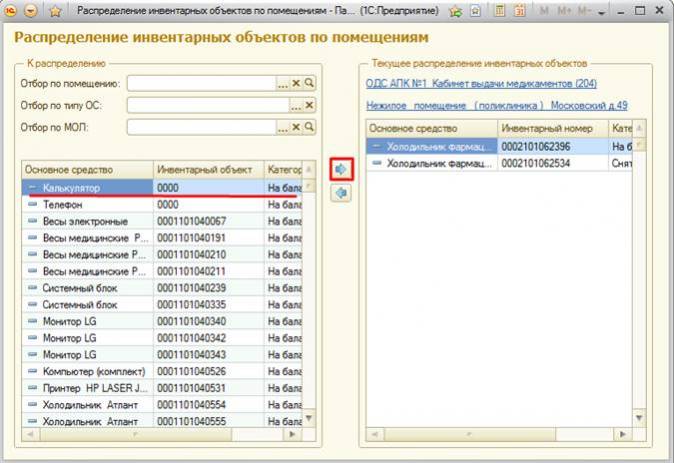Click the left table's vertical scrollbar down arrow
Image resolution: width=674 pixels, height=463 pixels.
pyautogui.click(x=310, y=421)
